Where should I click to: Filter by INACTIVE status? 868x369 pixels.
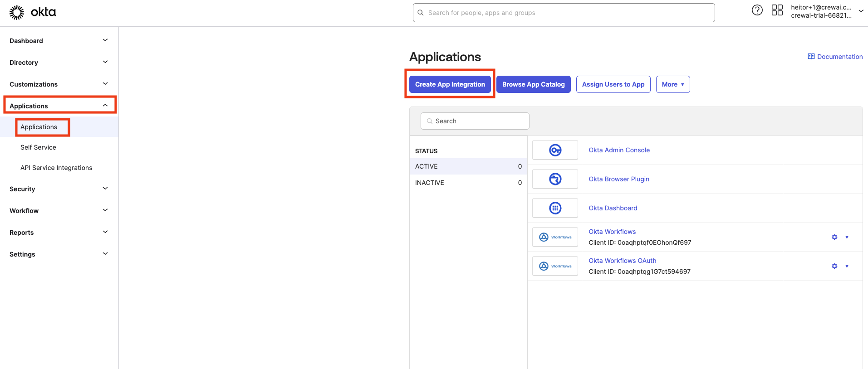click(468, 183)
